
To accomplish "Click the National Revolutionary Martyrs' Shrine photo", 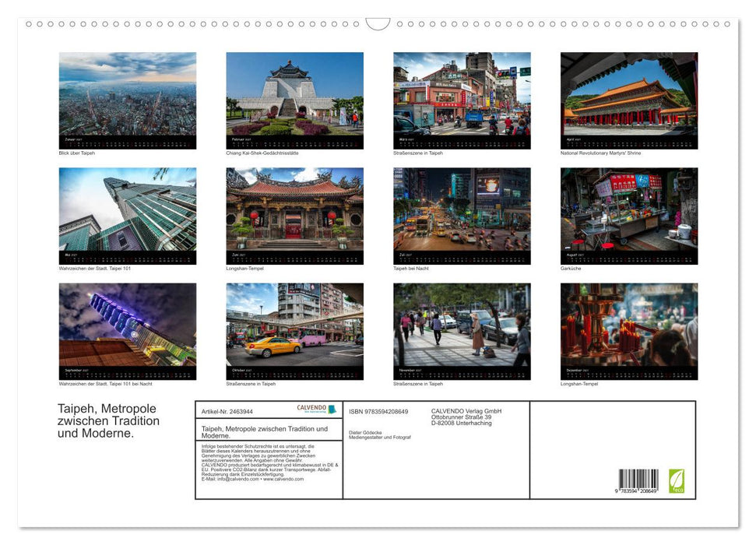I will (629, 94).
